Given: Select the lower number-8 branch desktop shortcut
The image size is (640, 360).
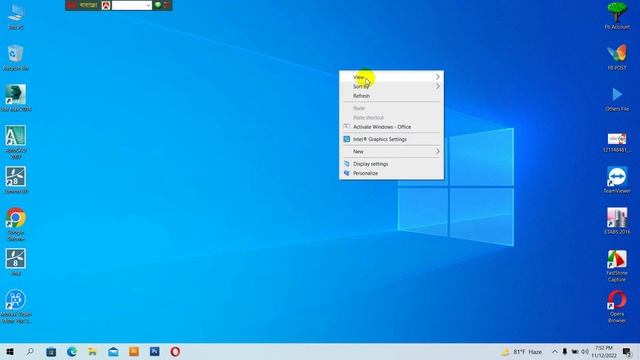Looking at the screenshot, I should tap(16, 262).
